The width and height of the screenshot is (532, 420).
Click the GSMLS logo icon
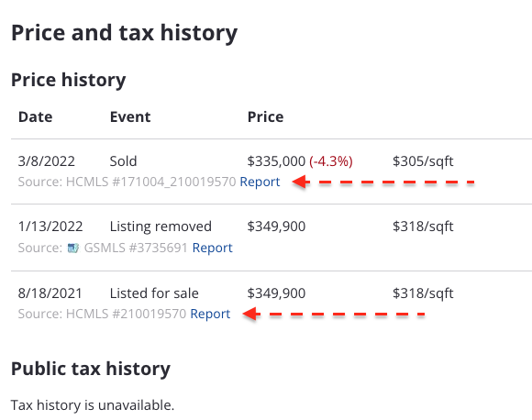73,248
